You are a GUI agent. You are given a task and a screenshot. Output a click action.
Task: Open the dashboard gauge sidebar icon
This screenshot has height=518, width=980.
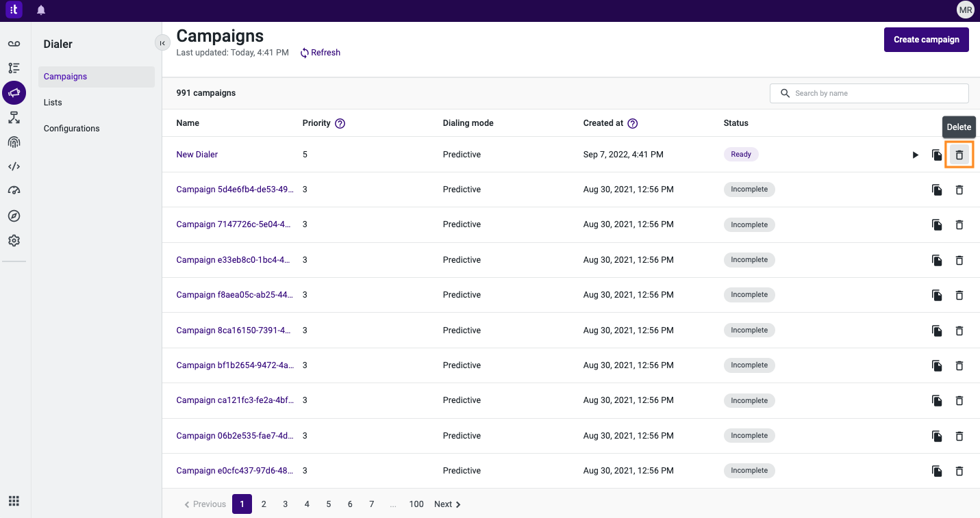[x=14, y=191]
